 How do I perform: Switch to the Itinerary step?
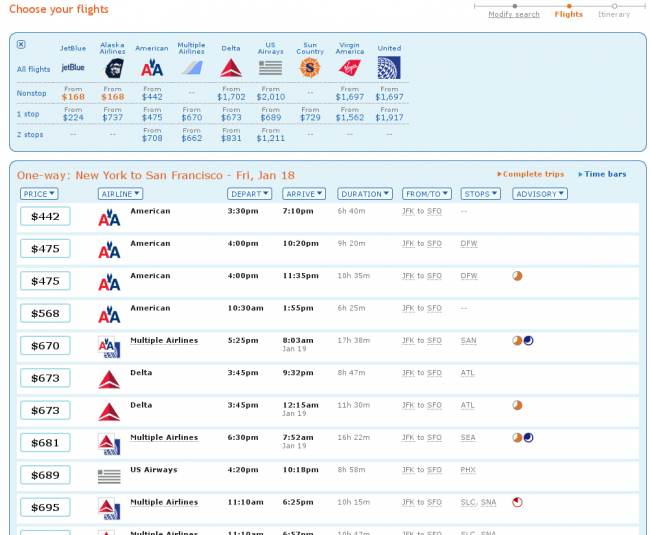click(x=614, y=15)
